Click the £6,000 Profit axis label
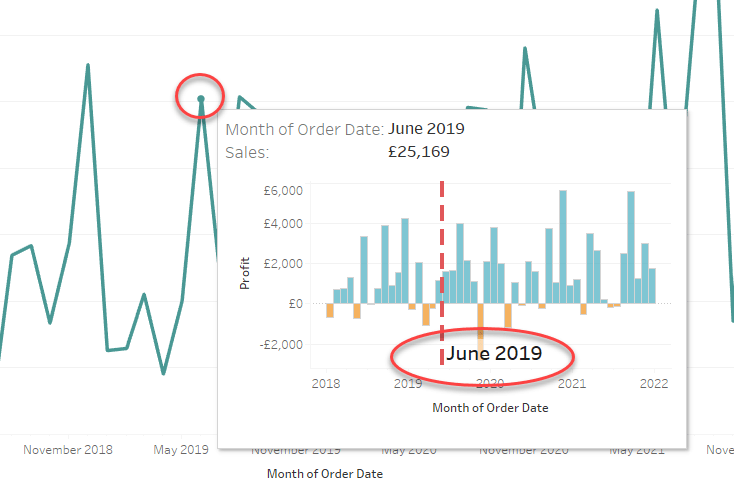 click(282, 190)
